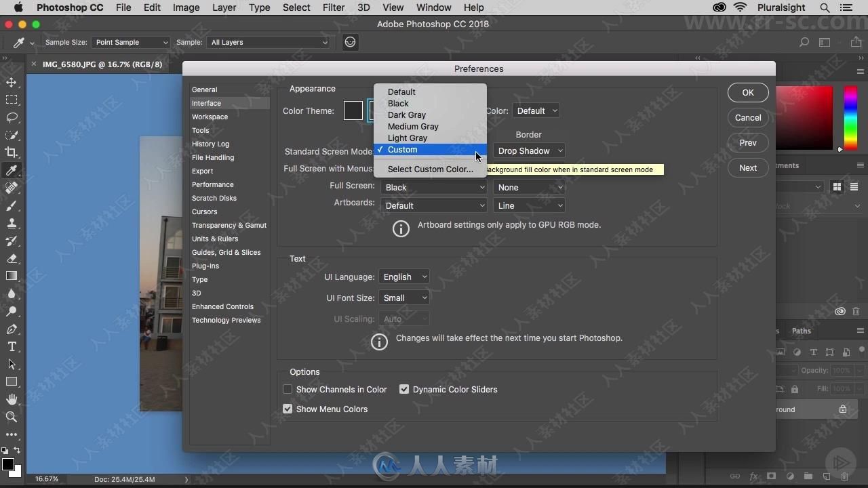Open the Apple menu
Viewport: 868px width, 488px height.
pos(18,7)
